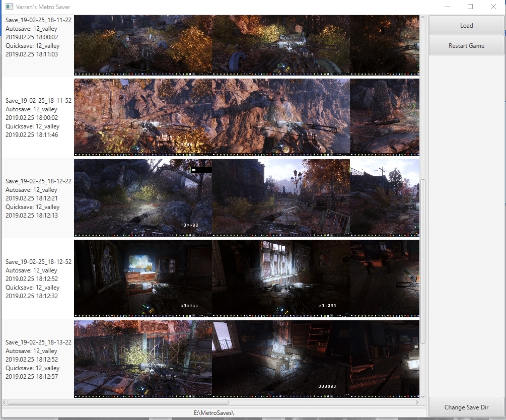Click the vertical scrollbar down arrow
The width and height of the screenshot is (506, 420).
pos(423,396)
